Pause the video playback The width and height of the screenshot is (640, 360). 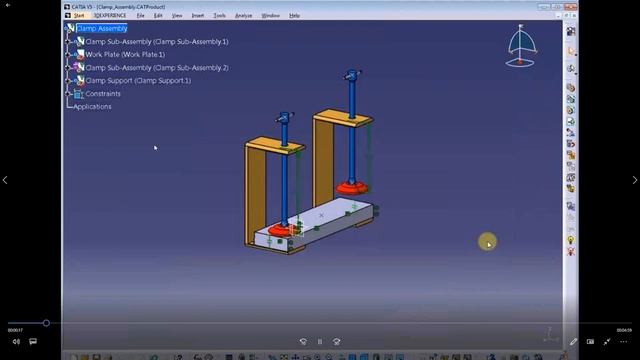coord(320,342)
